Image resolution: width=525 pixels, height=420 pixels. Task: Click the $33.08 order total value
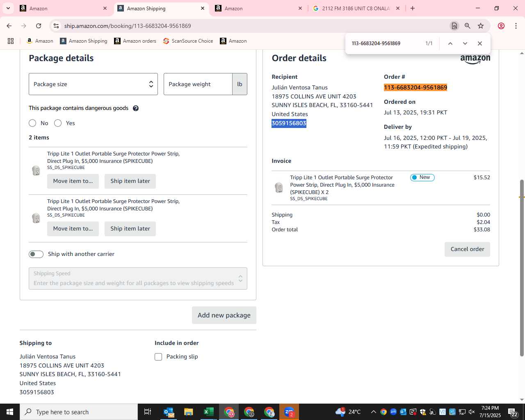[x=482, y=229]
